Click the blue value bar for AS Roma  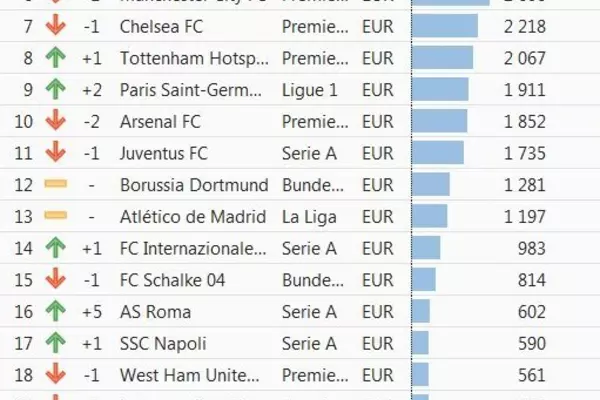pos(421,312)
